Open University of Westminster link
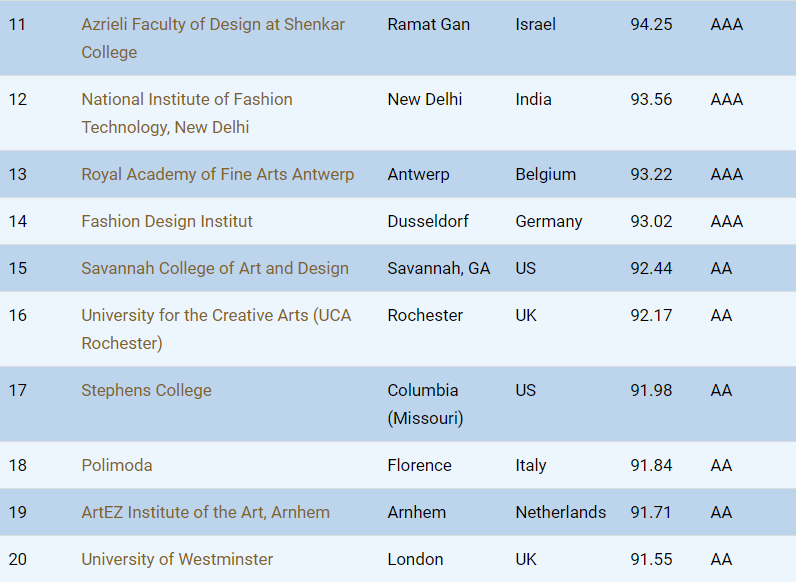Image resolution: width=797 pixels, height=582 pixels. tap(177, 559)
